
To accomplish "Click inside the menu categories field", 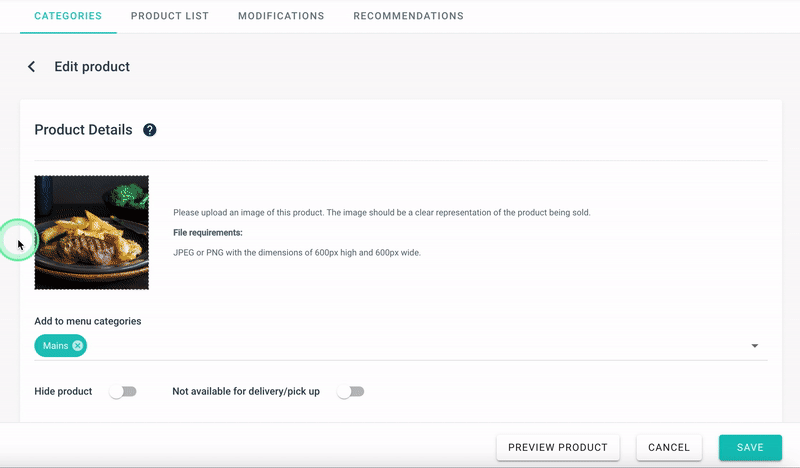I will click(x=400, y=346).
